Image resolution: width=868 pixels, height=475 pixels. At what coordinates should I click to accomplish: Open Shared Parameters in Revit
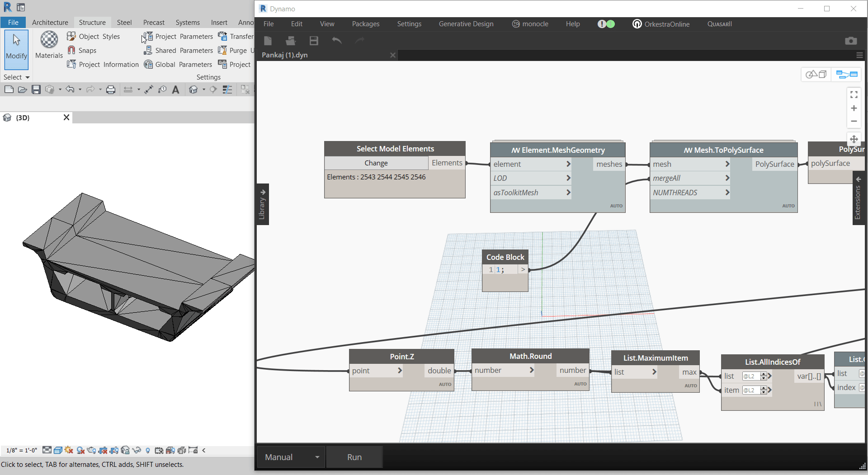[x=179, y=50]
